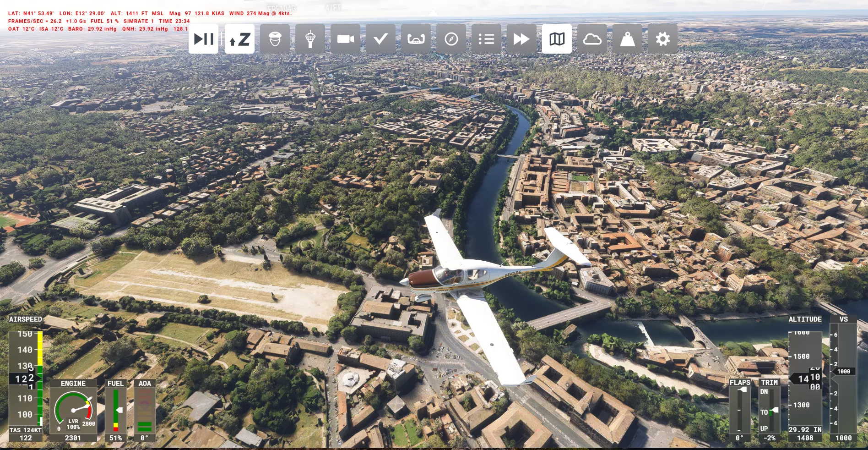Click the FLAPS position slider
This screenshot has width=868, height=450.
pyautogui.click(x=740, y=410)
